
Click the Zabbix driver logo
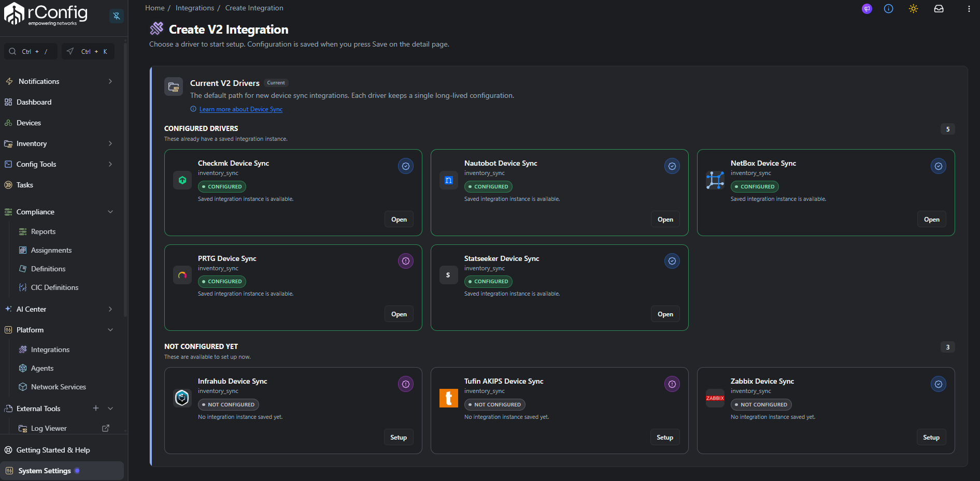715,398
